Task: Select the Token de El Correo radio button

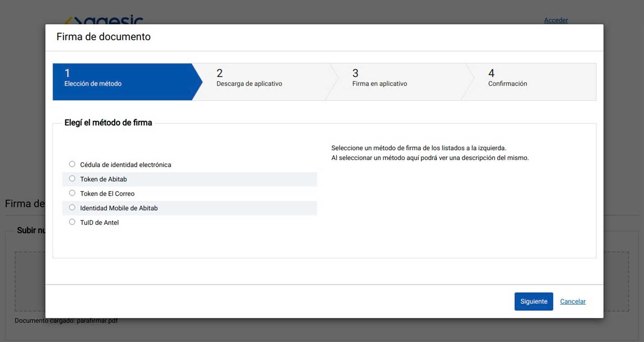Action: pyautogui.click(x=72, y=193)
